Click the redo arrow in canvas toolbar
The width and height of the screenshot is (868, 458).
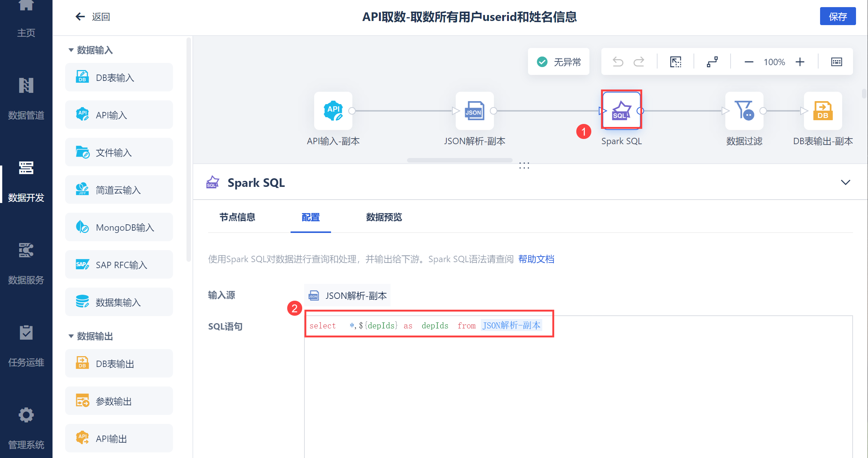point(639,62)
